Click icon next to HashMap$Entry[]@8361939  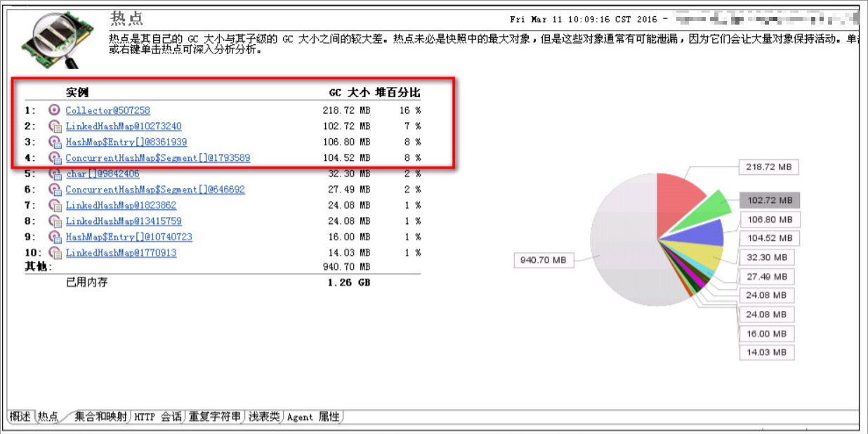55,142
